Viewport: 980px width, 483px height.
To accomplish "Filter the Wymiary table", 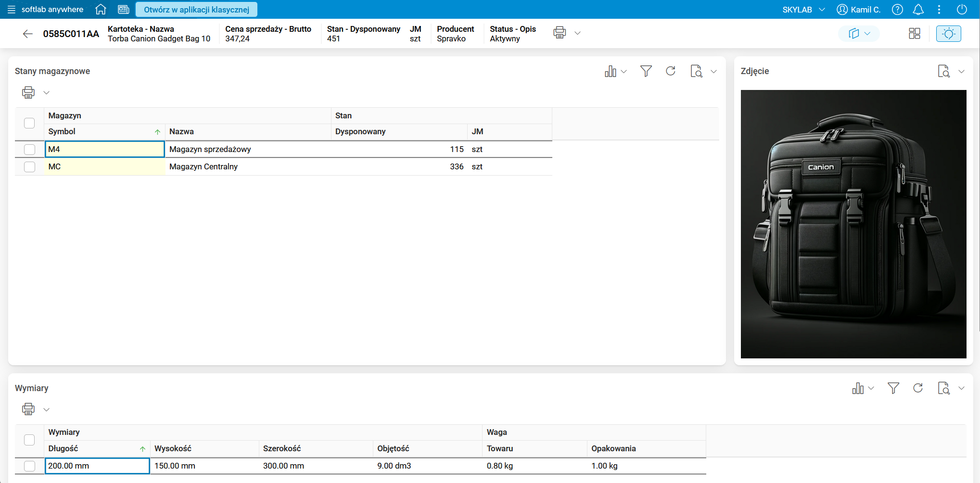I will click(x=893, y=388).
